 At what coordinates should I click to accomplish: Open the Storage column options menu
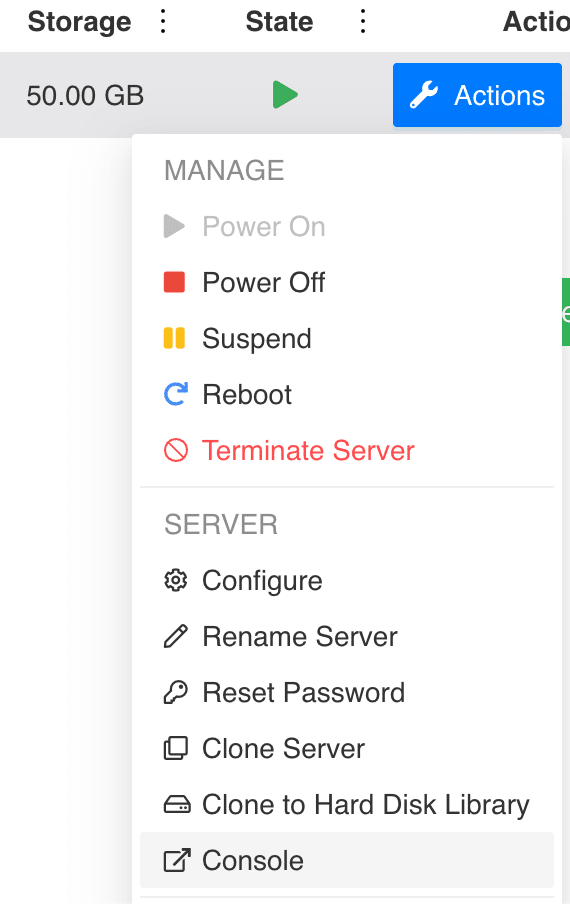pyautogui.click(x=163, y=21)
